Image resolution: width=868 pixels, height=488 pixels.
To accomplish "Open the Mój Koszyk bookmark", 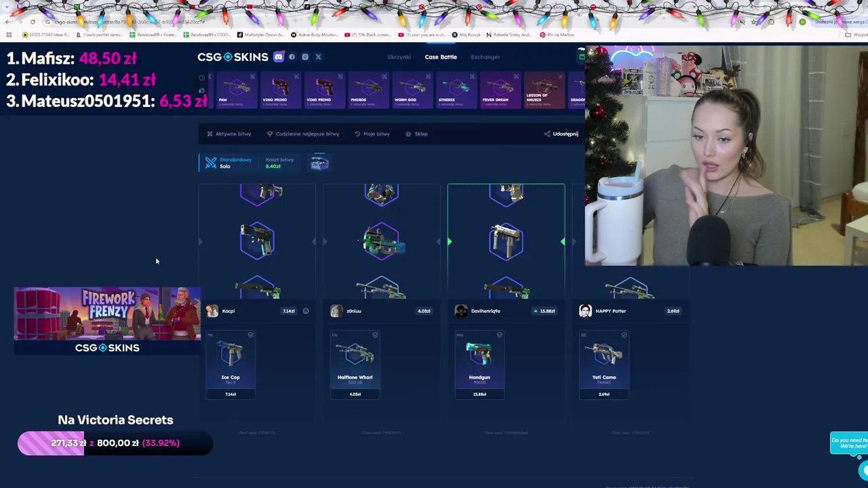I will pyautogui.click(x=466, y=35).
